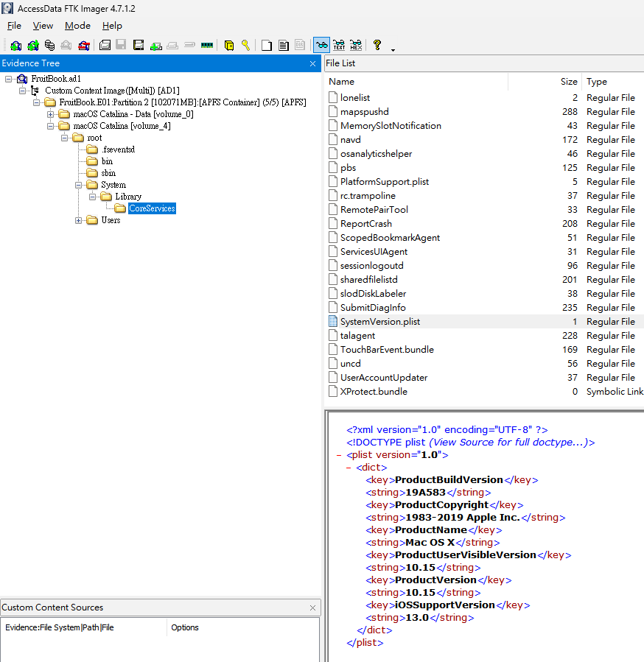
Task: Select SystemVersion.plist in the file list
Action: 485,322
